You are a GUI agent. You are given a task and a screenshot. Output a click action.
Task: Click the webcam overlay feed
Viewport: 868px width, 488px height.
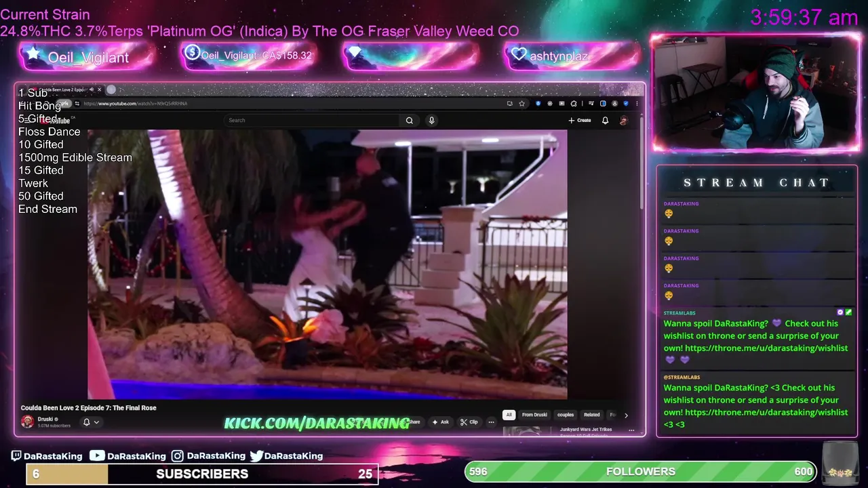point(755,94)
